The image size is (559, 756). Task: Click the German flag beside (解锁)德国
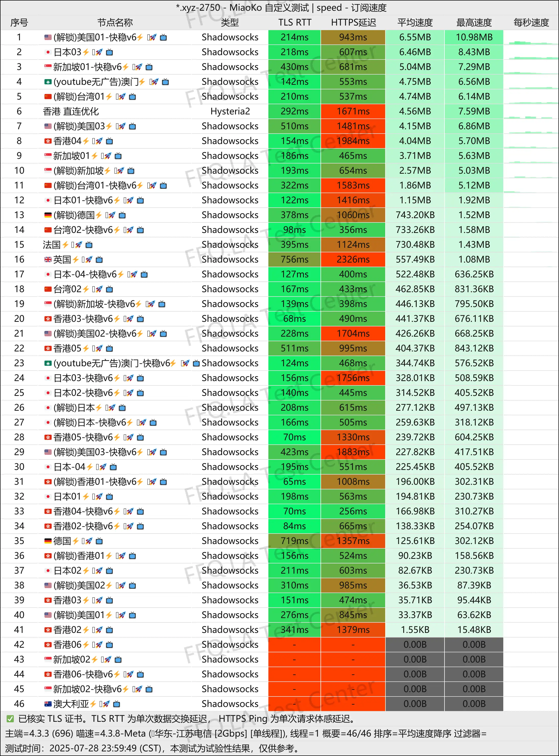(x=48, y=215)
